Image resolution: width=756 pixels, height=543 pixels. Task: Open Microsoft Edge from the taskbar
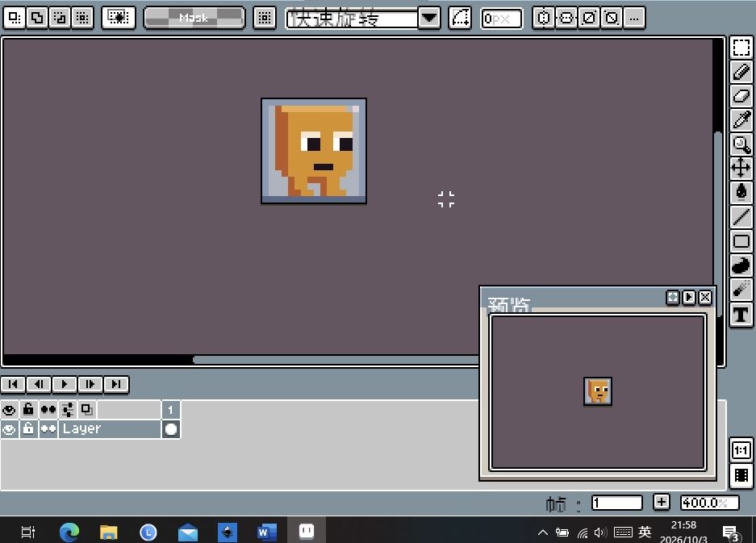pos(69,532)
